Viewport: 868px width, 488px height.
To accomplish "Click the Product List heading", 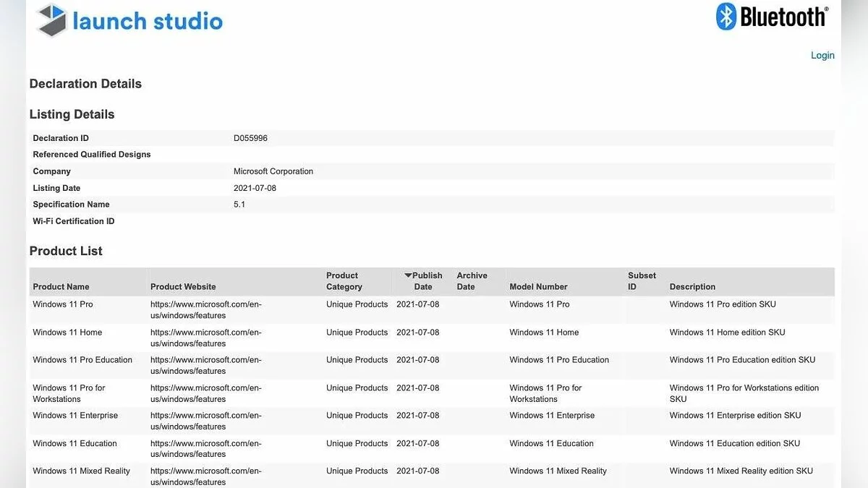I will (x=66, y=251).
